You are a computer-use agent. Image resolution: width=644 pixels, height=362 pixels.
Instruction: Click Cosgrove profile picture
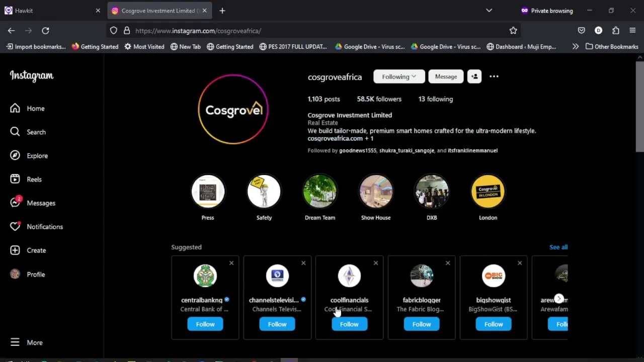coord(233,109)
